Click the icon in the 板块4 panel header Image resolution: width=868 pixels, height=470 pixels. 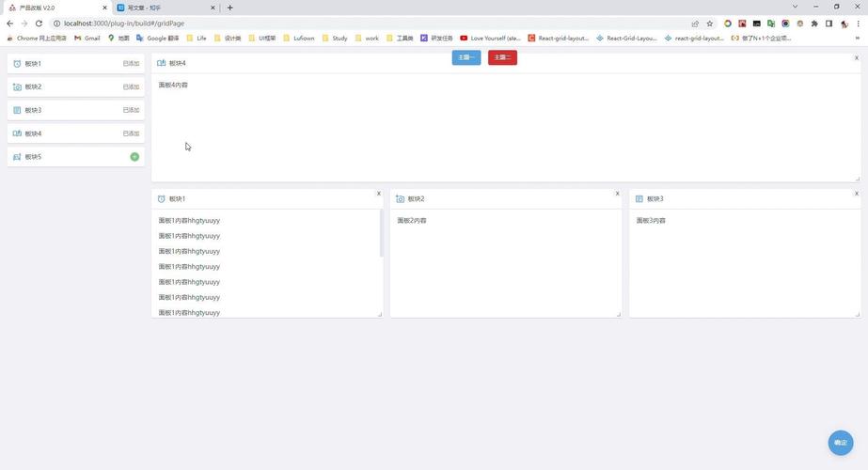[161, 63]
